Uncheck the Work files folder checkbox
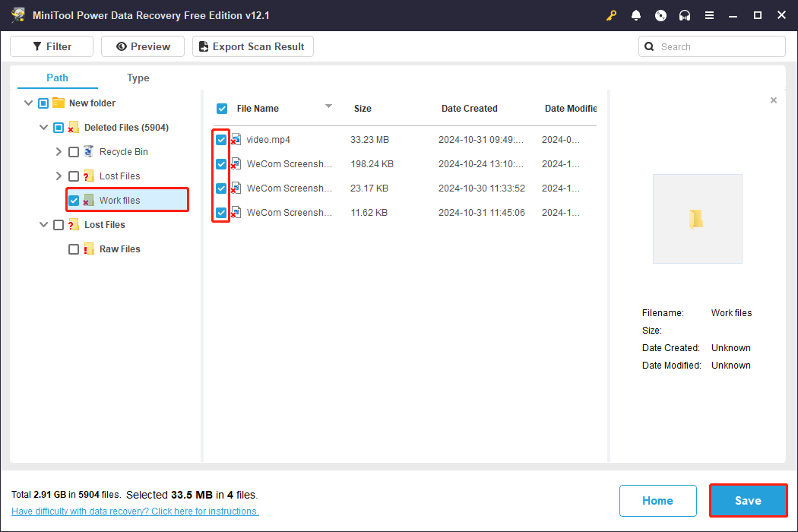798x532 pixels. tap(74, 201)
